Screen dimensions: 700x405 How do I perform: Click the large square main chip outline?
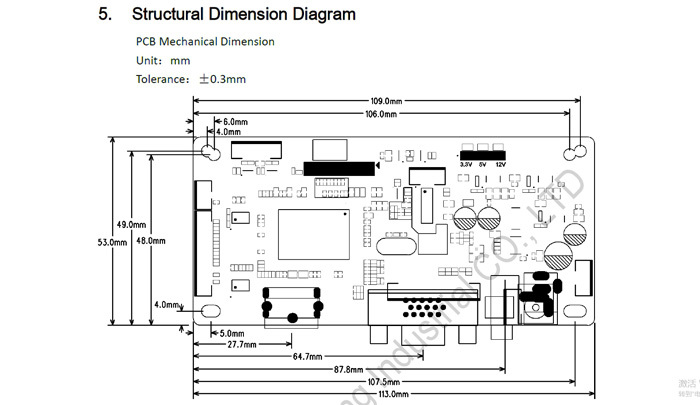pyautogui.click(x=314, y=234)
